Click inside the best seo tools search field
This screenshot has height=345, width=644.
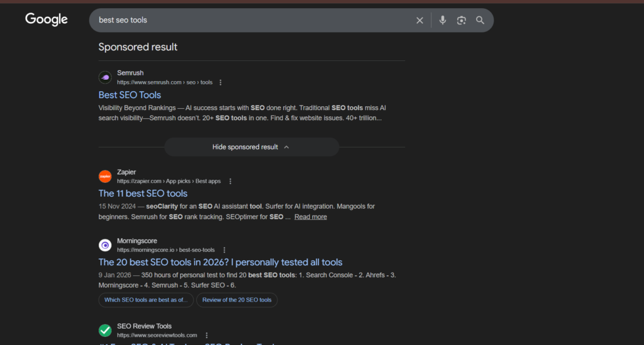(x=252, y=20)
